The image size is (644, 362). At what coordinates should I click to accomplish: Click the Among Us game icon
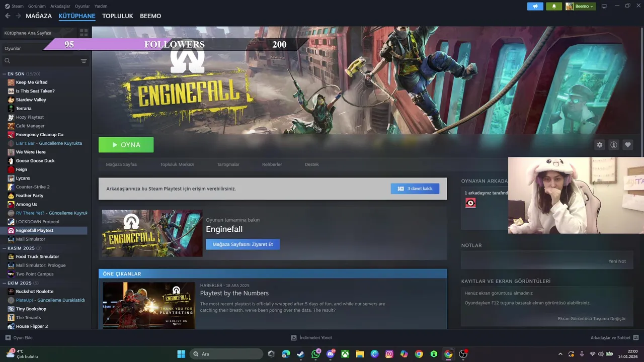(11, 204)
